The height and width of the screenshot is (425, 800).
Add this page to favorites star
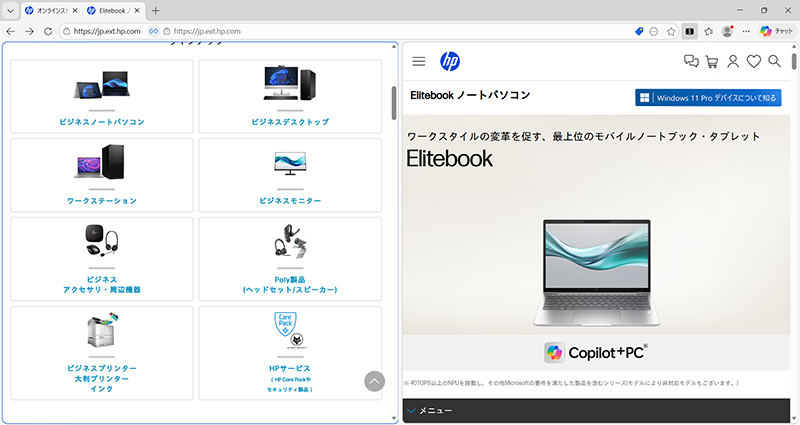click(x=671, y=31)
